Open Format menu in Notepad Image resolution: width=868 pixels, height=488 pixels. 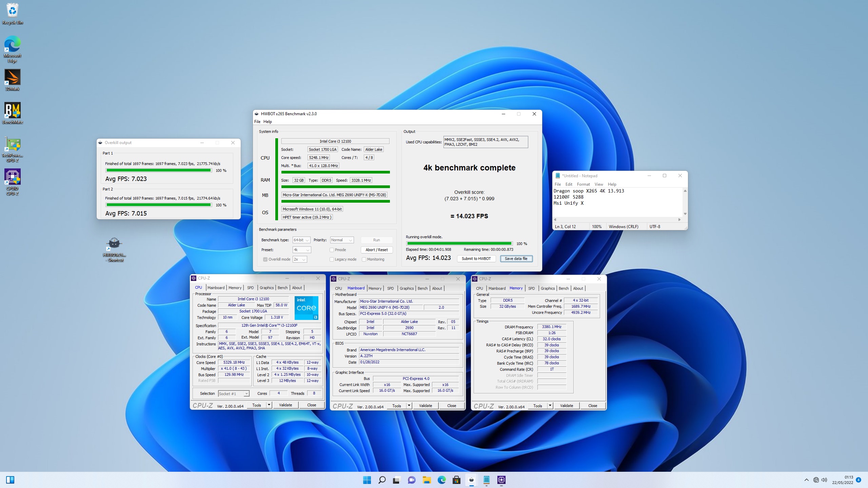[x=584, y=184]
